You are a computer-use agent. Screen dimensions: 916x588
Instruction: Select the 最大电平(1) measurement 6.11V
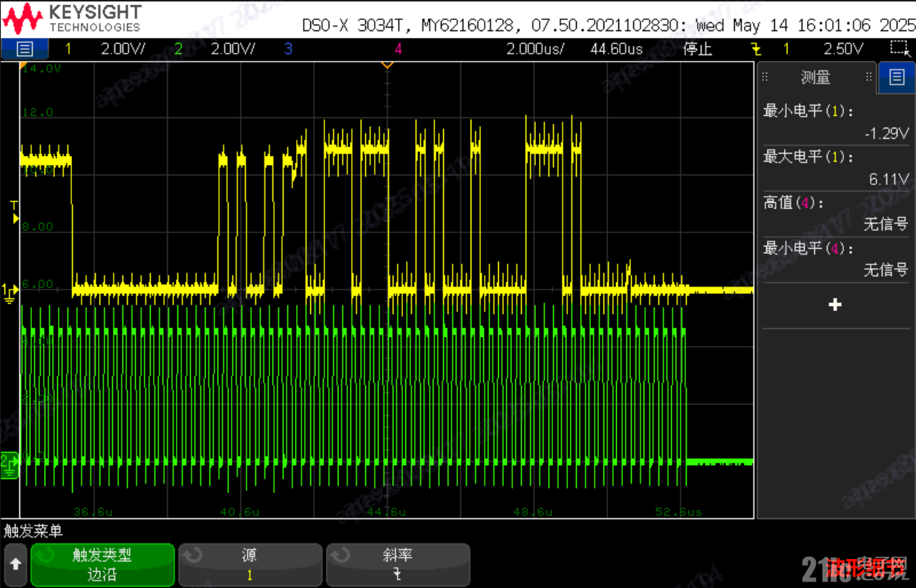[836, 168]
